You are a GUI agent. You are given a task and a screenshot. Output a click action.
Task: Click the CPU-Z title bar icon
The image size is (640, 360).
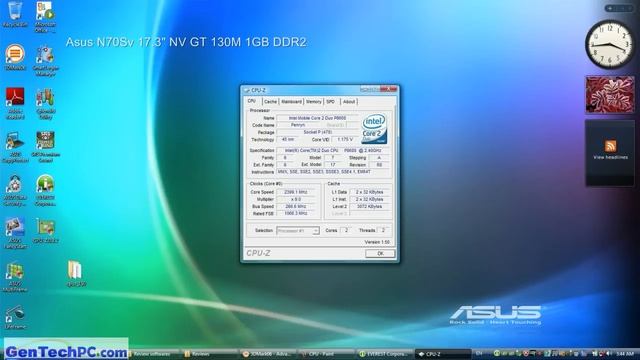click(x=247, y=90)
